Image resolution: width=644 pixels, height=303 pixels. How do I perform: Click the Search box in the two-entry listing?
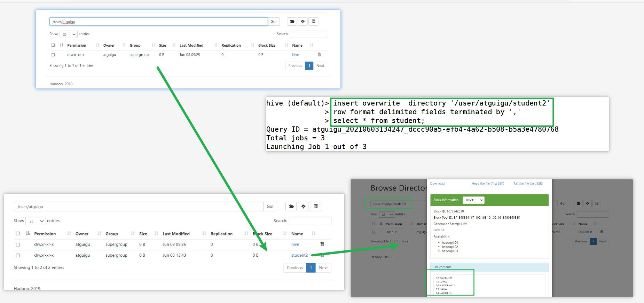[x=310, y=221]
